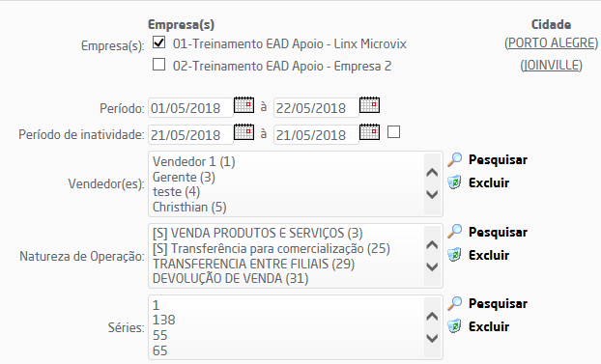This screenshot has height=364, width=601.
Task: Click recycle bin icon beside Séries list
Action: [x=454, y=326]
